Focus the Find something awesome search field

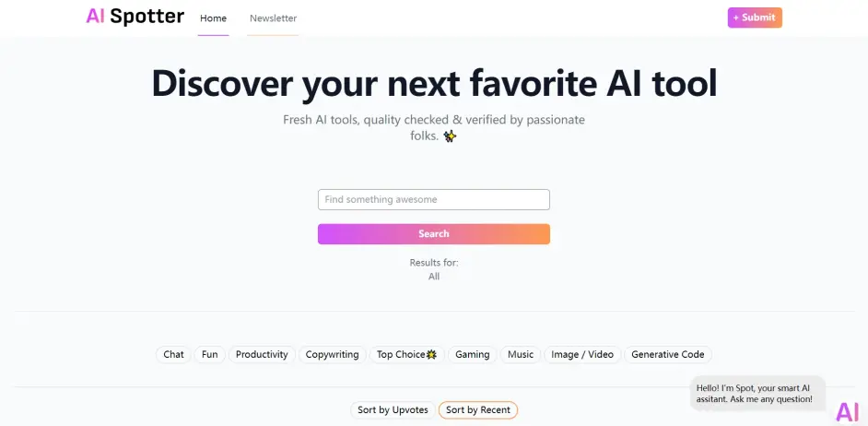[433, 199]
